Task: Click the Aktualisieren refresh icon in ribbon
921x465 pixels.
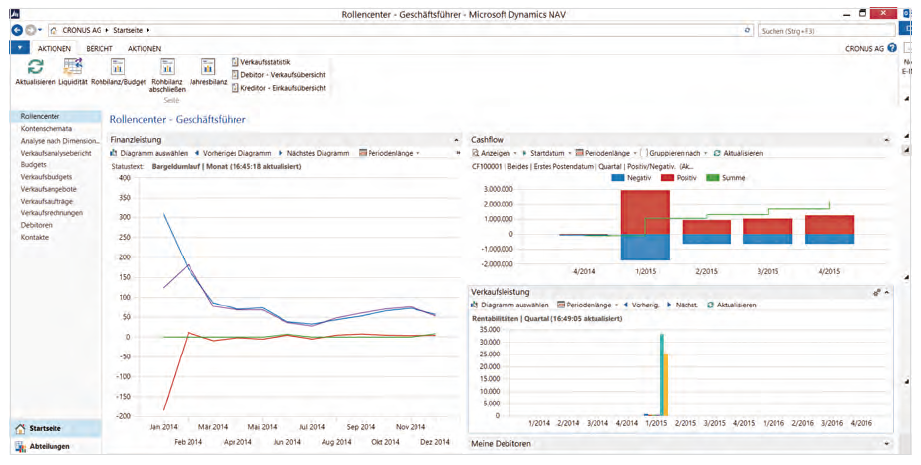Action: [35, 67]
